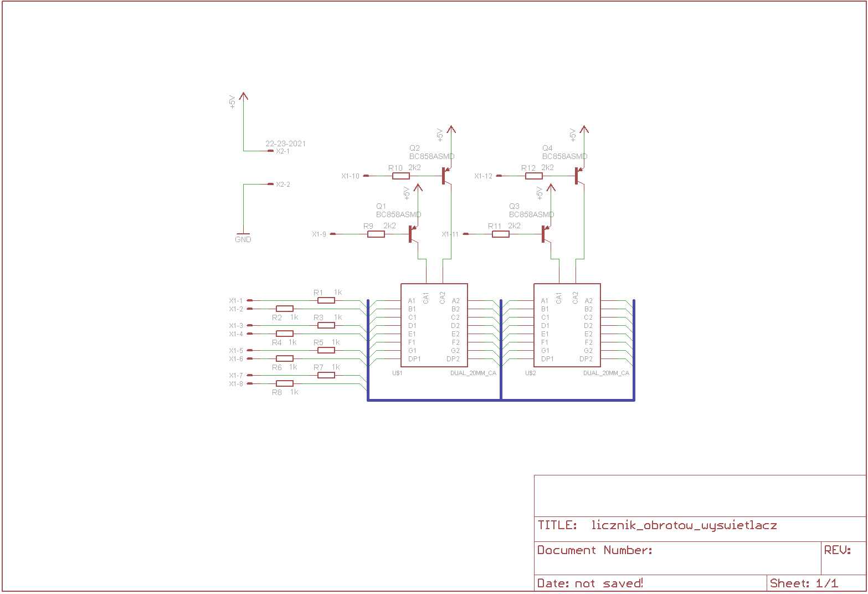Select the X1-6 pin label

[x=236, y=359]
